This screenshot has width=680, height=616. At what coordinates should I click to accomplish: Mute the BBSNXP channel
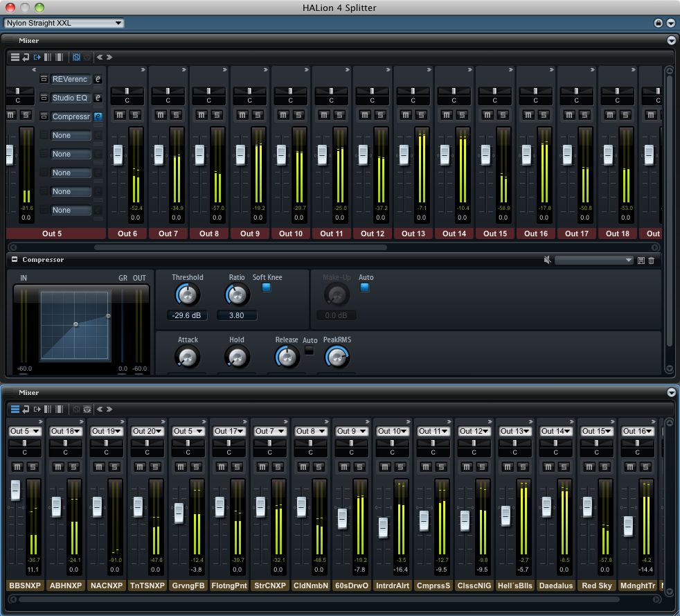pyautogui.click(x=18, y=466)
